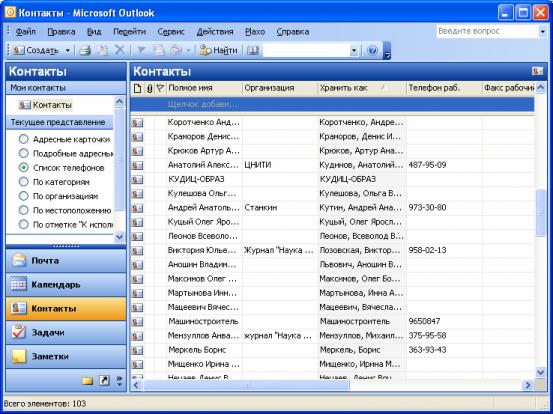The image size is (553, 414).
Task: Select the По организациям view radio button
Action: click(23, 196)
